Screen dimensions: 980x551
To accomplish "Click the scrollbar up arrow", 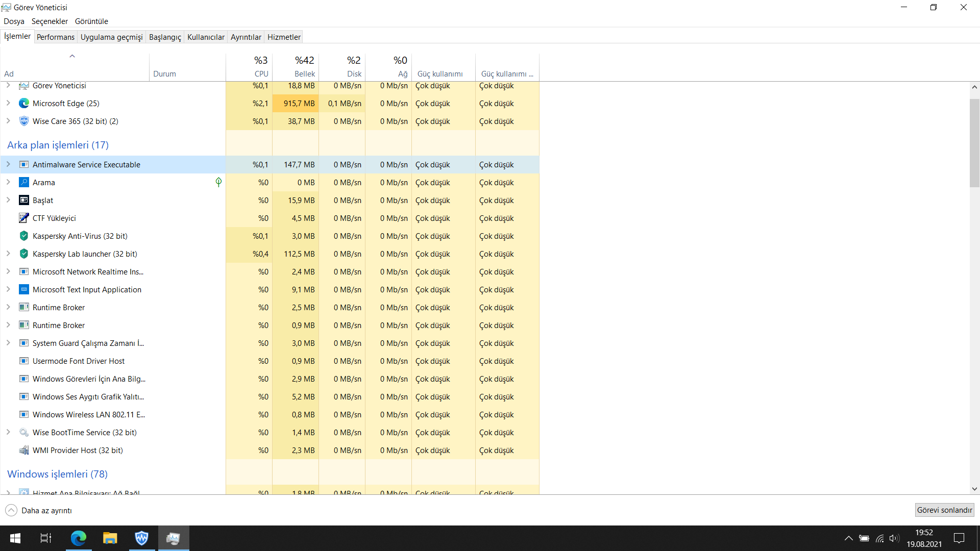I will [974, 87].
